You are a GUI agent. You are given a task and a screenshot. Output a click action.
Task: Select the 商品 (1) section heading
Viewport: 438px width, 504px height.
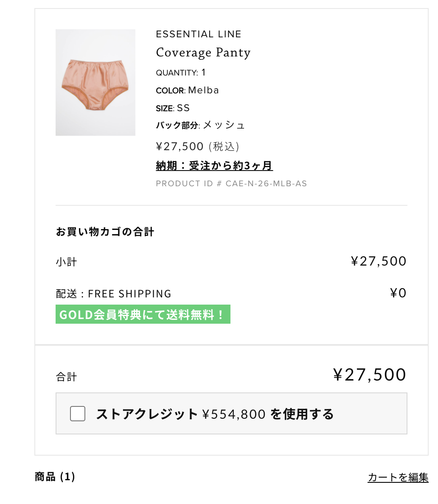point(55,476)
